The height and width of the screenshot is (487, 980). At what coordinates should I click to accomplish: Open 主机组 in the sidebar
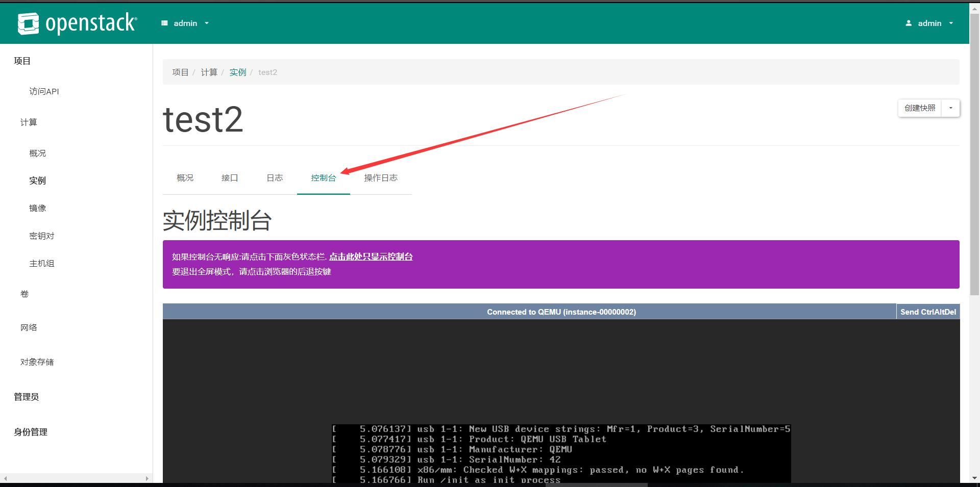pyautogui.click(x=42, y=264)
